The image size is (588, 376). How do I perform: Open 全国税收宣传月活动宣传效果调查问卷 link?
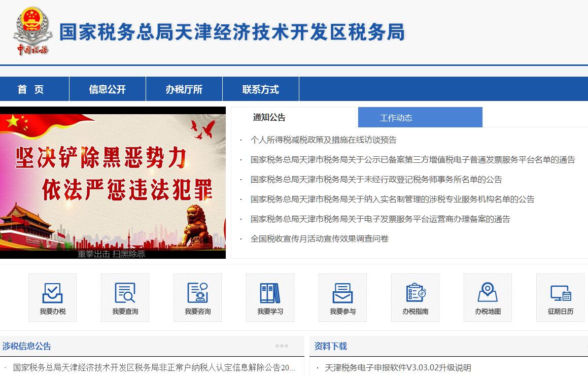pyautogui.click(x=319, y=238)
